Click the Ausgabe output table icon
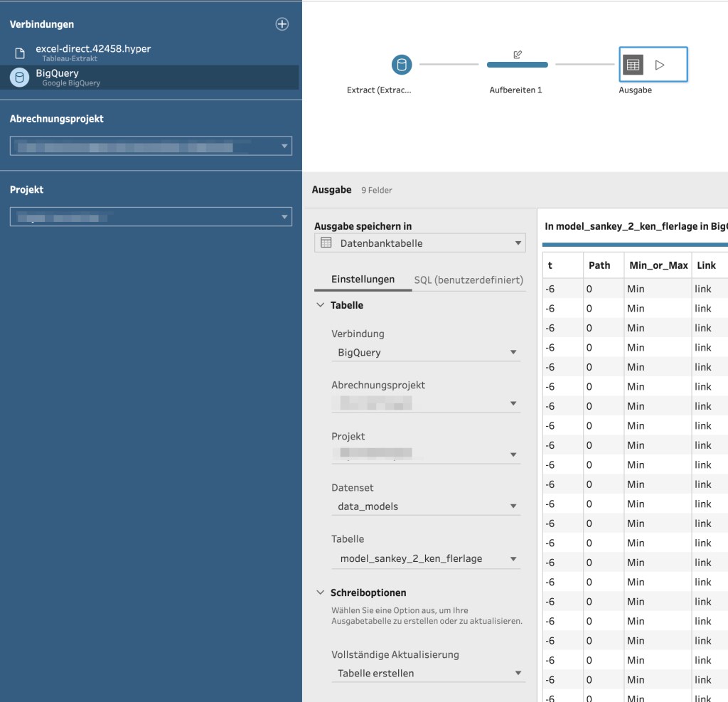728x702 pixels. click(633, 65)
